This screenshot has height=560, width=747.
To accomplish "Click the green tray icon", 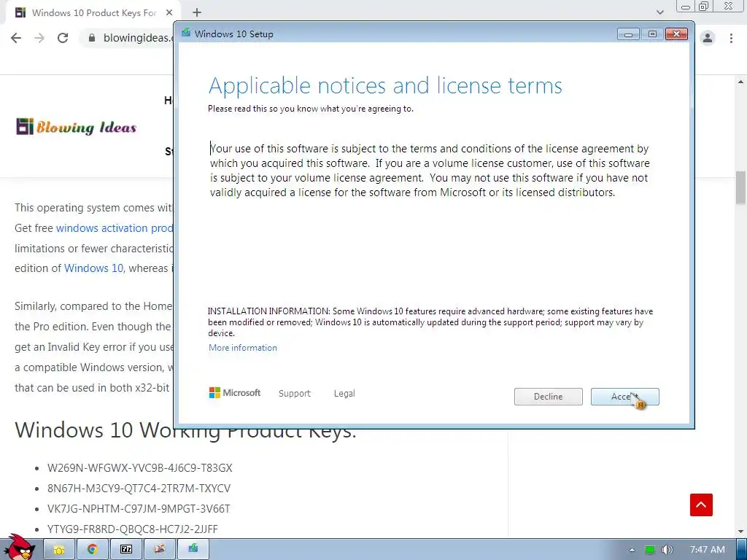I will pyautogui.click(x=650, y=550).
